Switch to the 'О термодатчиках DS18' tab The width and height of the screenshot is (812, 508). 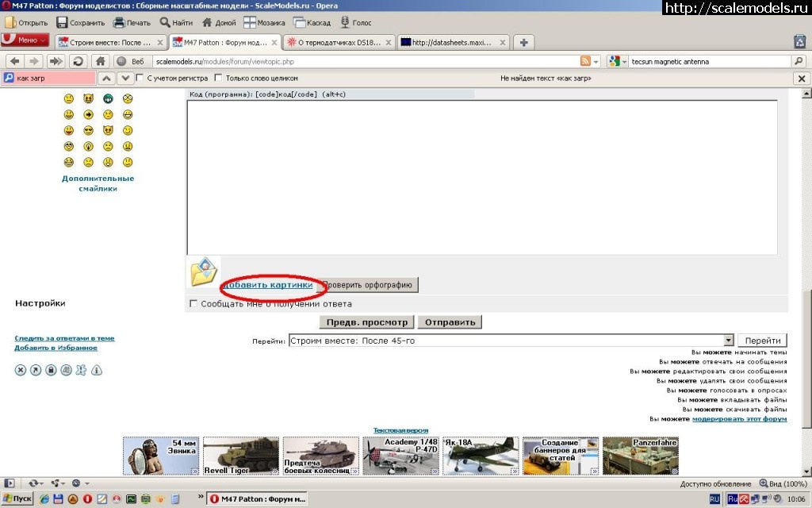coord(339,42)
